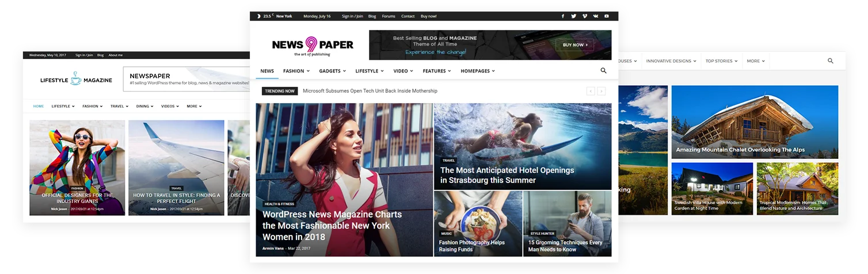Click the NEWSPAPER #1 selling theme banner
This screenshot has width=868, height=274.
click(x=186, y=79)
